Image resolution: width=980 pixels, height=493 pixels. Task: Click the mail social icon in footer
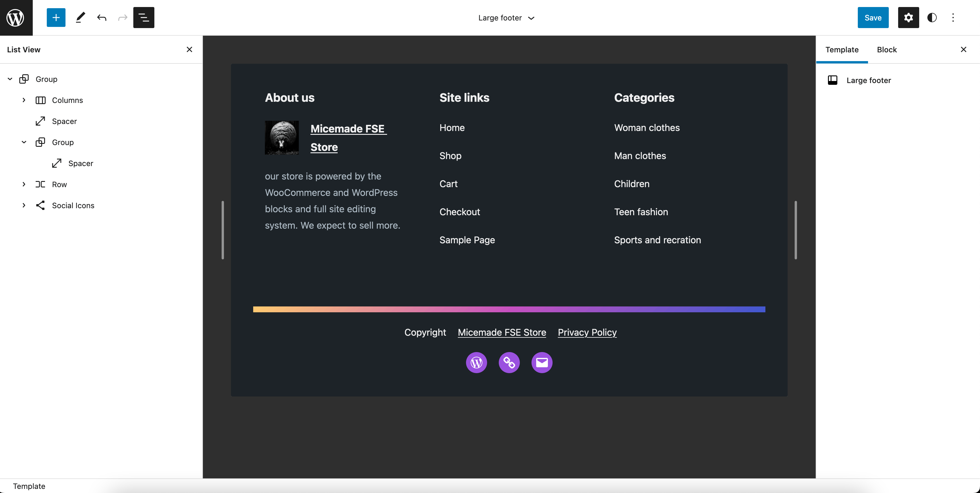542,363
